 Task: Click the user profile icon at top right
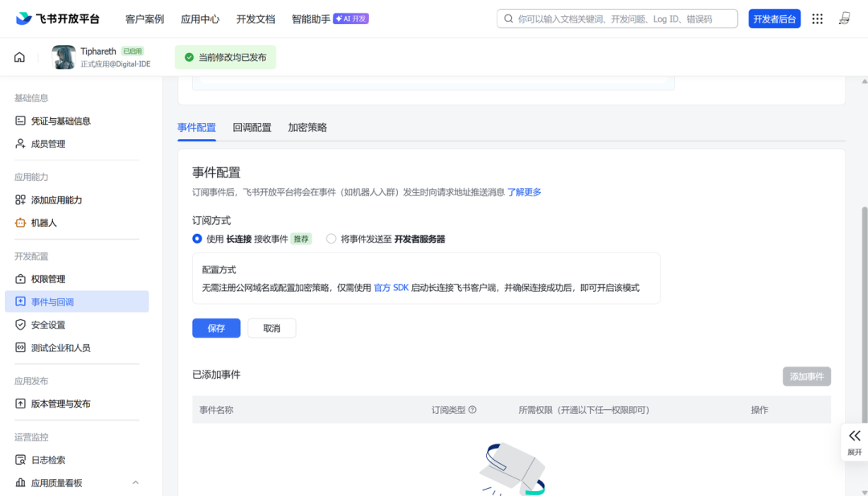pos(844,18)
